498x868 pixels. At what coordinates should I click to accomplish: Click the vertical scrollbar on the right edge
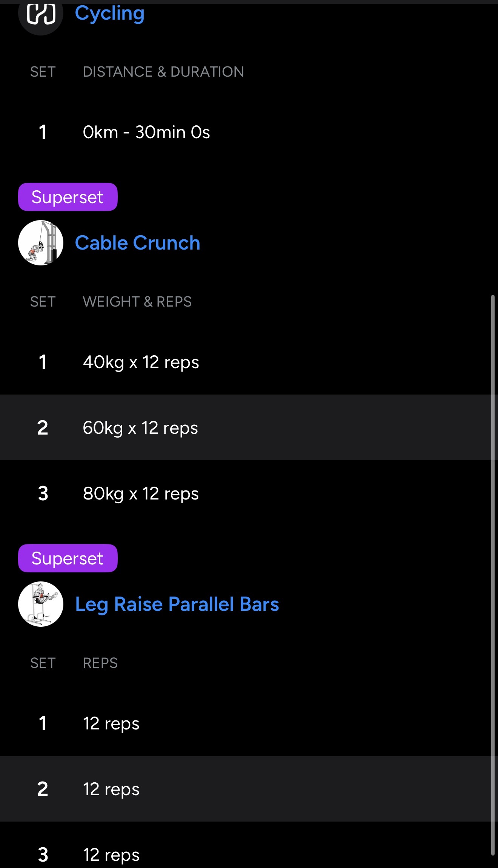tap(493, 566)
